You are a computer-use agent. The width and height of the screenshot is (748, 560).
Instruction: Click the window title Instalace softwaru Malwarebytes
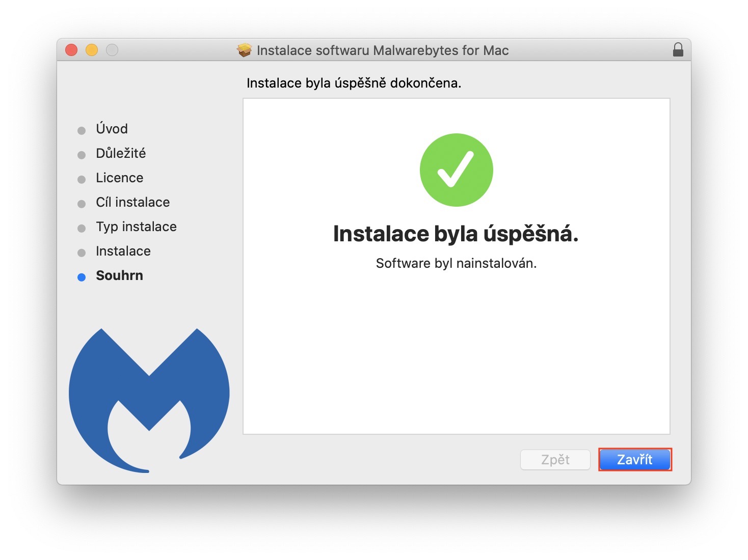pos(383,50)
